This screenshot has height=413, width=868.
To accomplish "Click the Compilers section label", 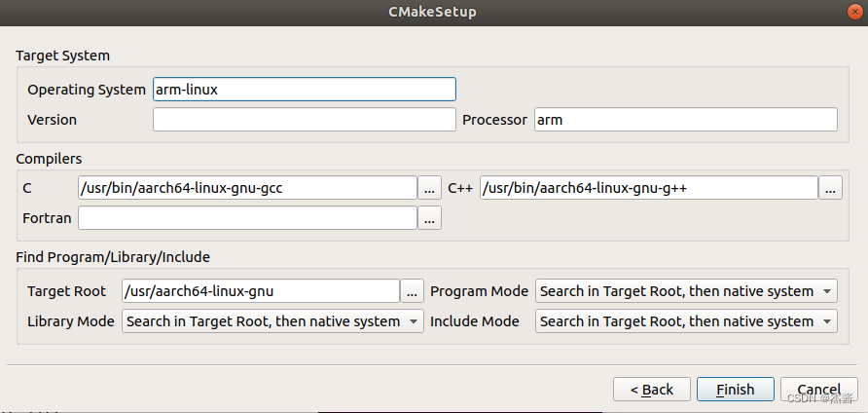I will [49, 159].
